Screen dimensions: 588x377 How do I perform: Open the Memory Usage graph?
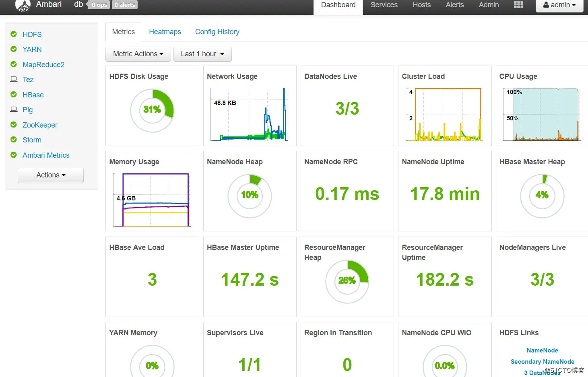[x=152, y=200]
